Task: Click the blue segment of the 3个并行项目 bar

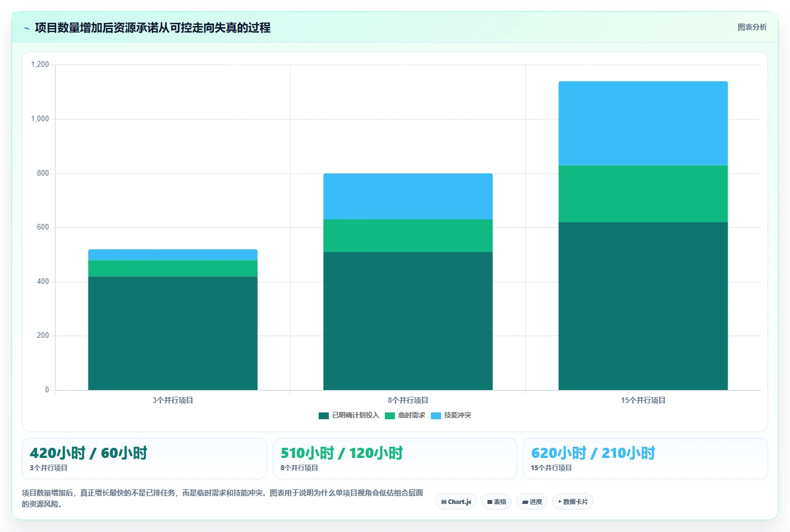Action: click(x=173, y=255)
